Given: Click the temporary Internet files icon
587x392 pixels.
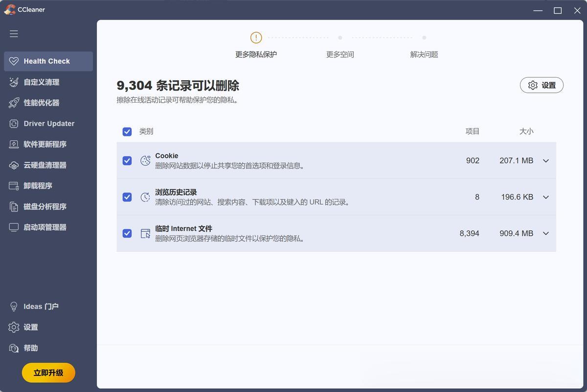Looking at the screenshot, I should [x=145, y=234].
